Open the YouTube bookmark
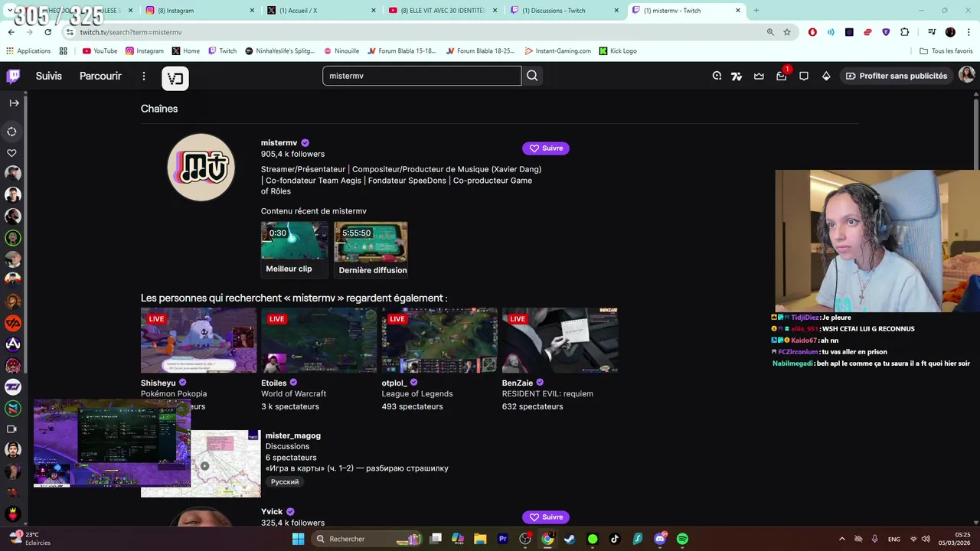The height and width of the screenshot is (551, 980). [x=100, y=51]
